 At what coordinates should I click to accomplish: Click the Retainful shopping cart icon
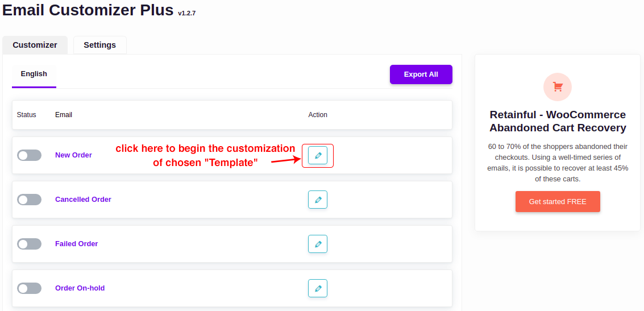click(558, 87)
